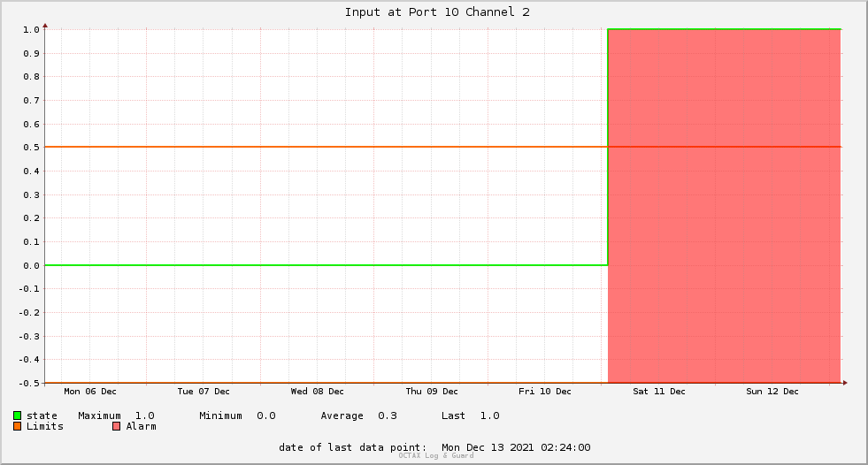Click the 'state' legend label
The image size is (868, 465).
coord(42,415)
